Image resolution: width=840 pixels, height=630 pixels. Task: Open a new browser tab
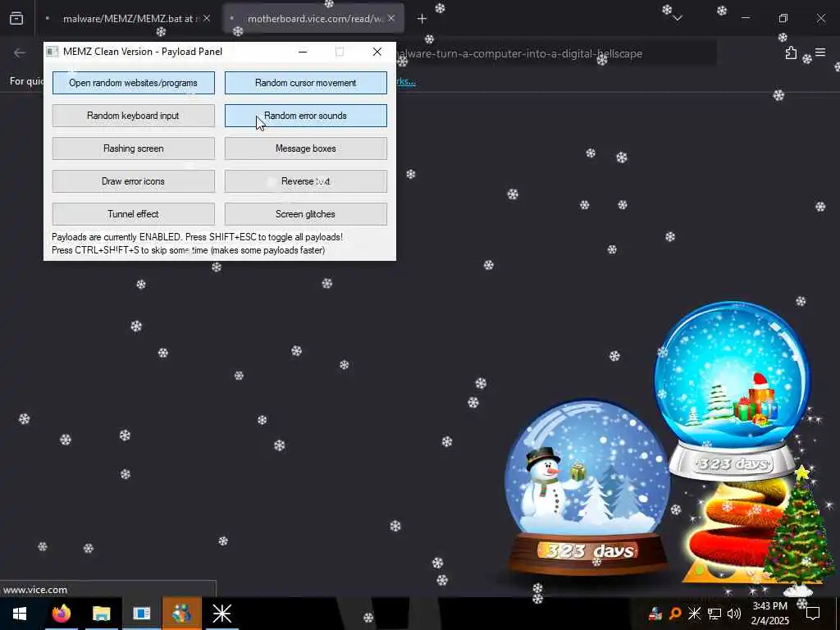[x=422, y=19]
